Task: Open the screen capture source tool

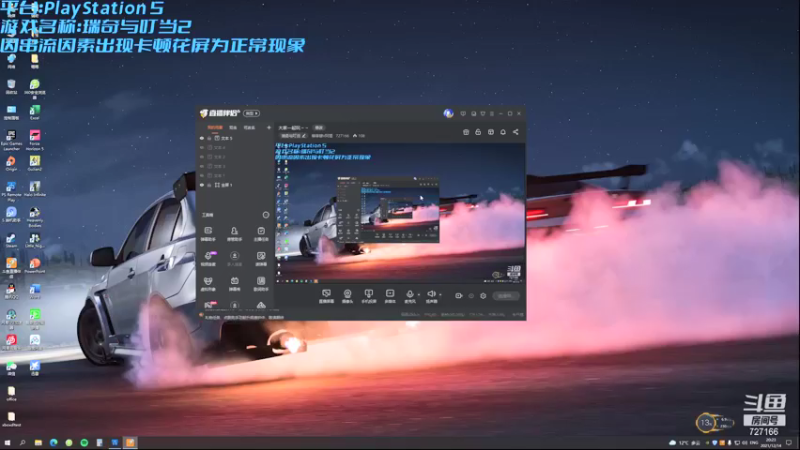Action: (326, 295)
